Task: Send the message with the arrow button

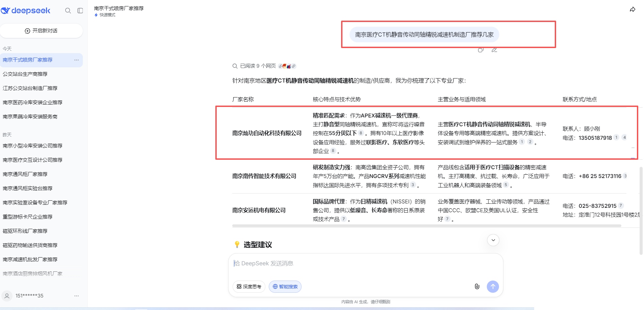Action: pyautogui.click(x=493, y=287)
